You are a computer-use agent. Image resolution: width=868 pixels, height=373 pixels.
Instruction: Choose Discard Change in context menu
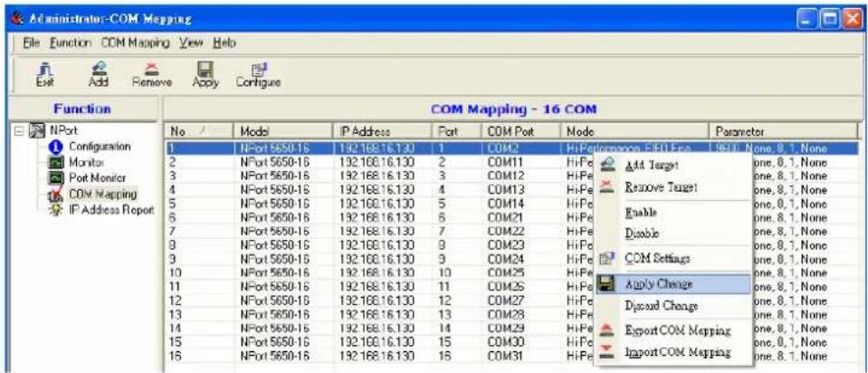673,306
